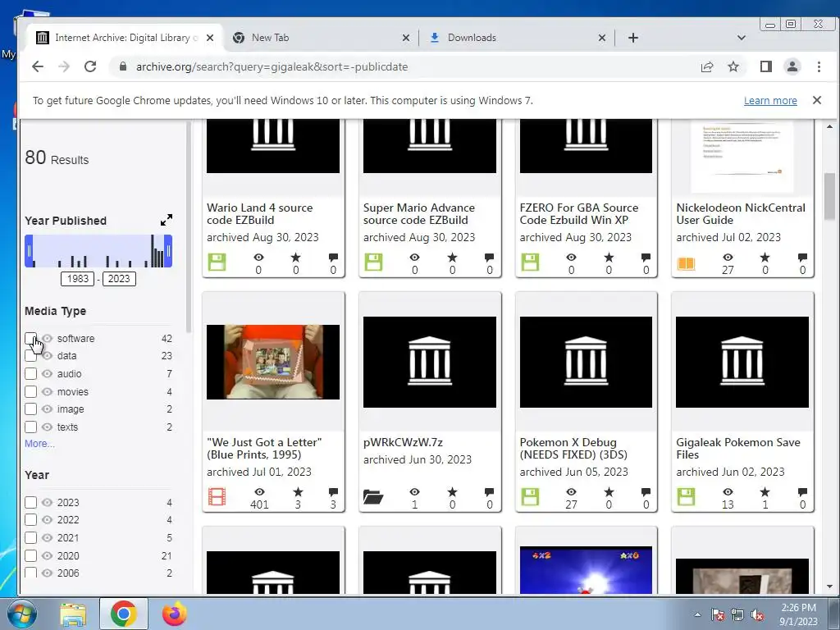Click right handle of Year Published slider
The height and width of the screenshot is (630, 840).
pyautogui.click(x=168, y=251)
